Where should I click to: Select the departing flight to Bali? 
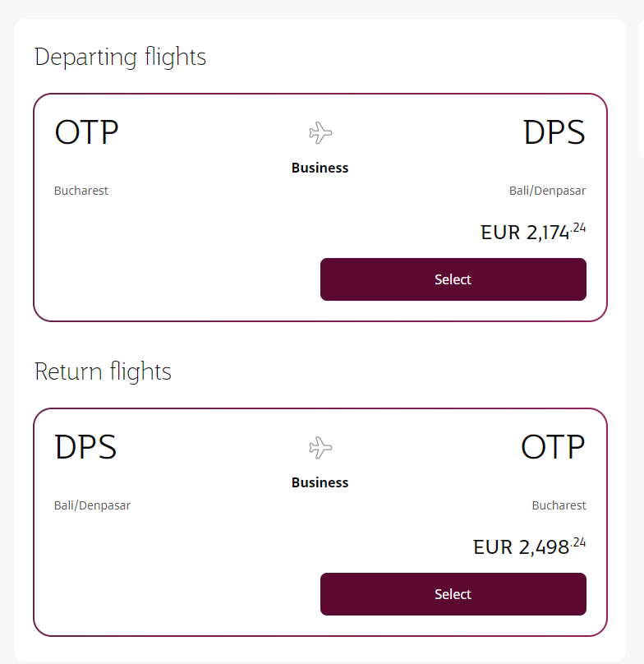click(x=453, y=279)
